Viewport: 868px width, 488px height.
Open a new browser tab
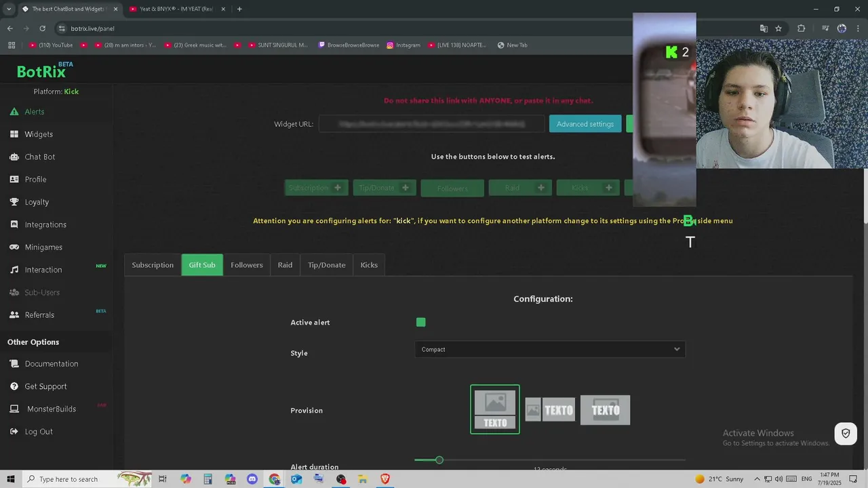click(x=239, y=9)
